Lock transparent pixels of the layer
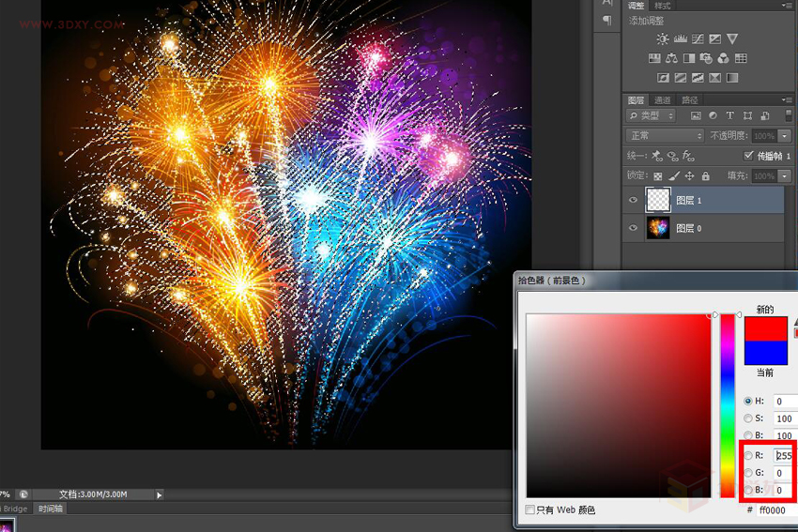 pos(657,176)
